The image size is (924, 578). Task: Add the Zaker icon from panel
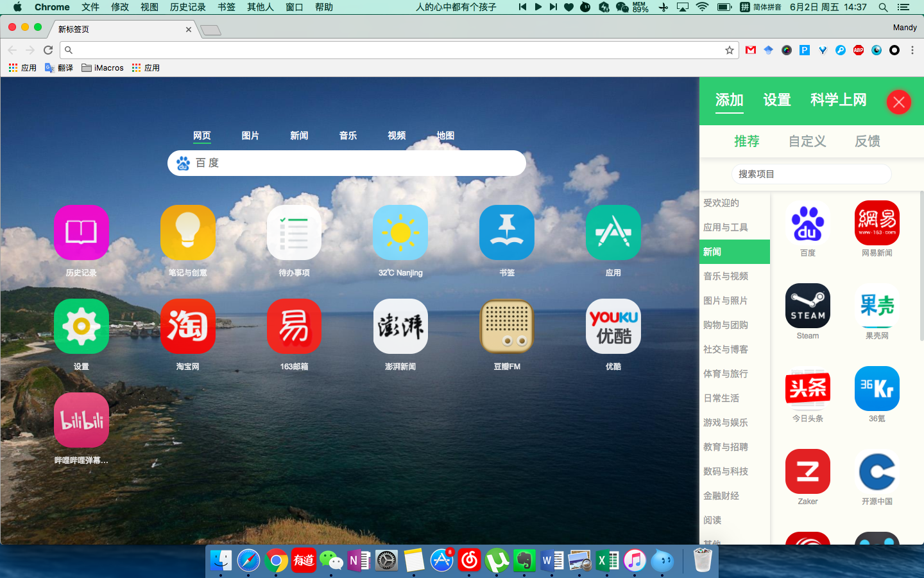[808, 471]
